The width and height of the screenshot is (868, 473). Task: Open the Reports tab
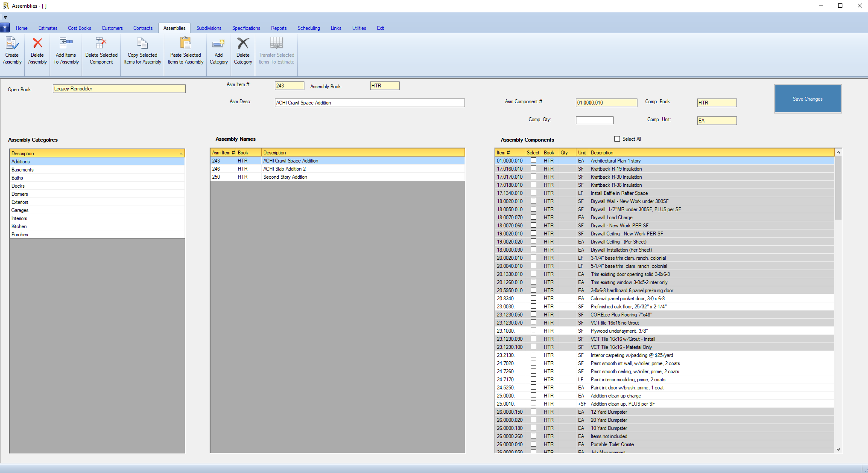tap(279, 28)
